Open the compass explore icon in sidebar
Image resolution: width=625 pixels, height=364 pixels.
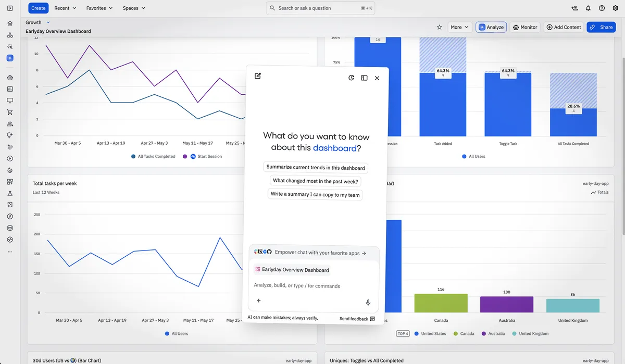(x=10, y=216)
